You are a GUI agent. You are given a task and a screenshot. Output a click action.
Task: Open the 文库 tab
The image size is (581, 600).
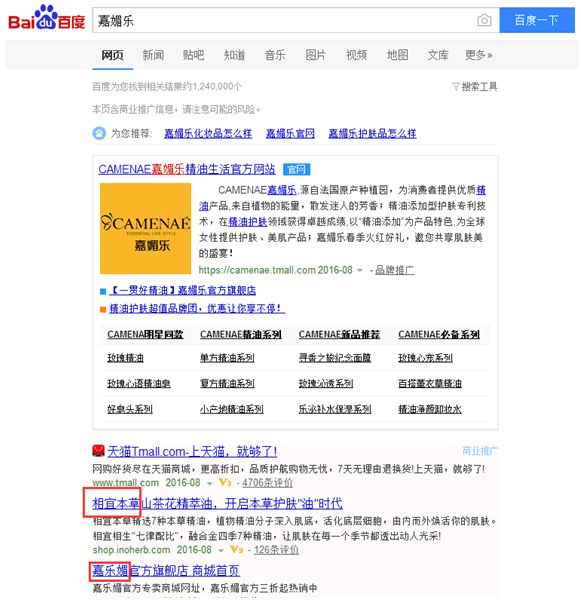point(438,55)
